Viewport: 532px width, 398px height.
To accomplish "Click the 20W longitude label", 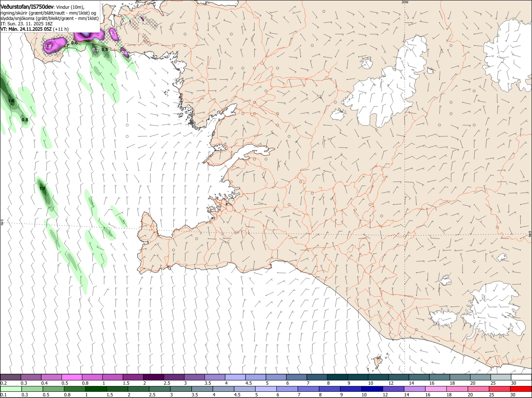I will tap(405, 2).
